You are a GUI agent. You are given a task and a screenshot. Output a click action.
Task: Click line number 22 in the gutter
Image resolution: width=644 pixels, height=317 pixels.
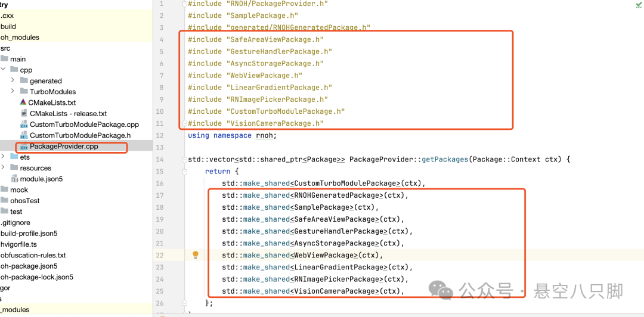(x=160, y=256)
